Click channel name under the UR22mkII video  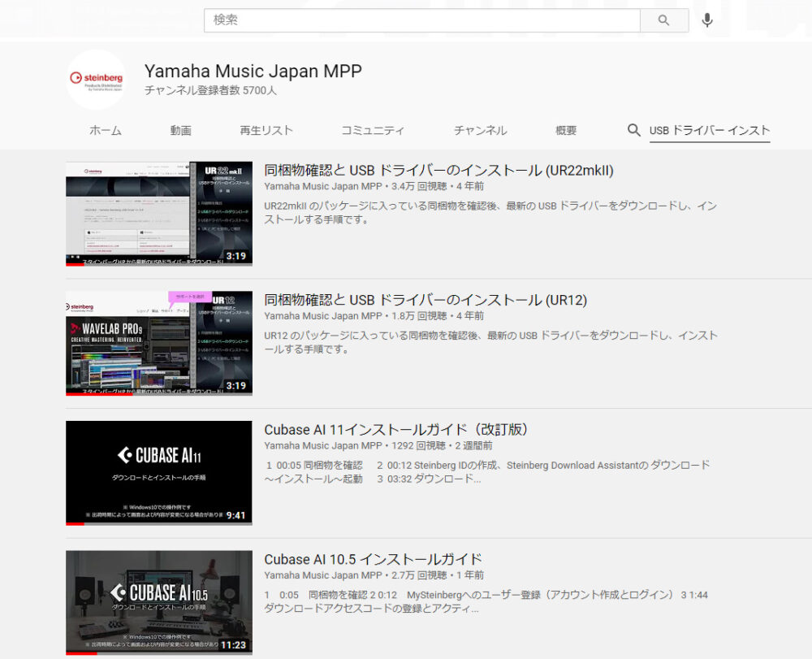point(323,186)
